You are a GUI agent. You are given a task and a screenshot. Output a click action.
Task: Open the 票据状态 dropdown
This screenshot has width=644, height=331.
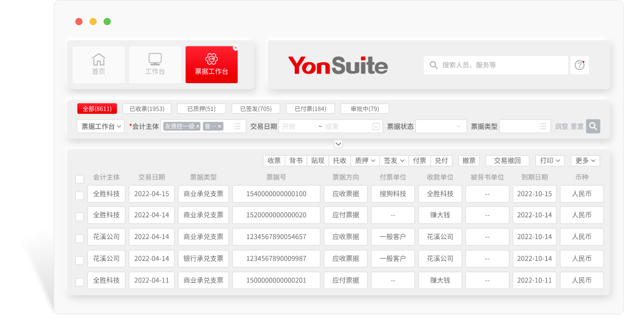click(x=441, y=126)
